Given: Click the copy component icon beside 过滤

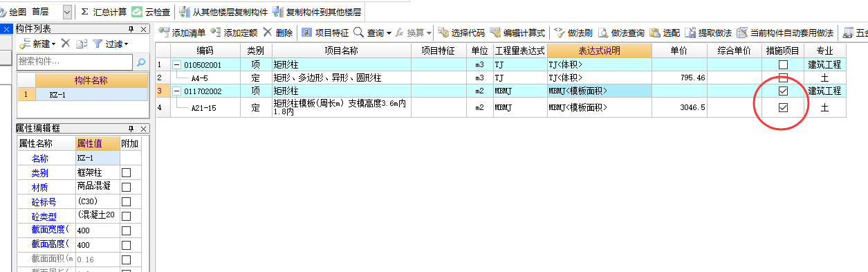Looking at the screenshot, I should [x=82, y=44].
